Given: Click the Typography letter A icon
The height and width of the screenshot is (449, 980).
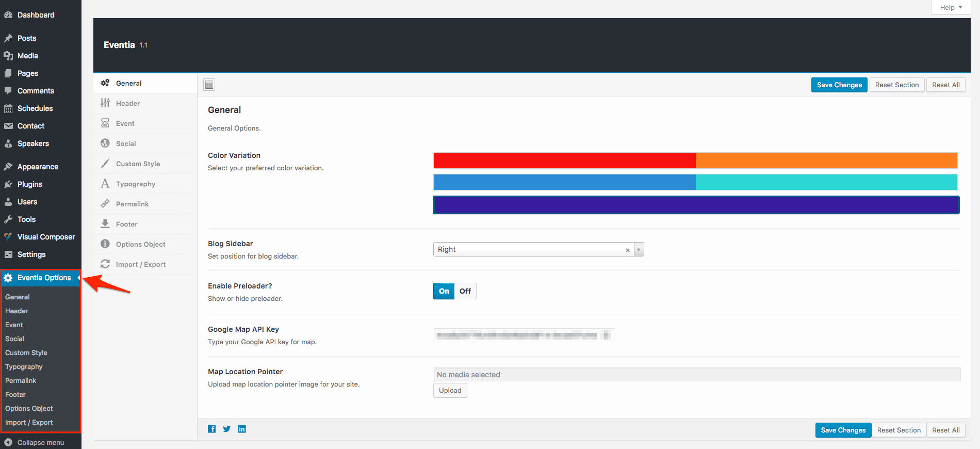Looking at the screenshot, I should tap(105, 184).
